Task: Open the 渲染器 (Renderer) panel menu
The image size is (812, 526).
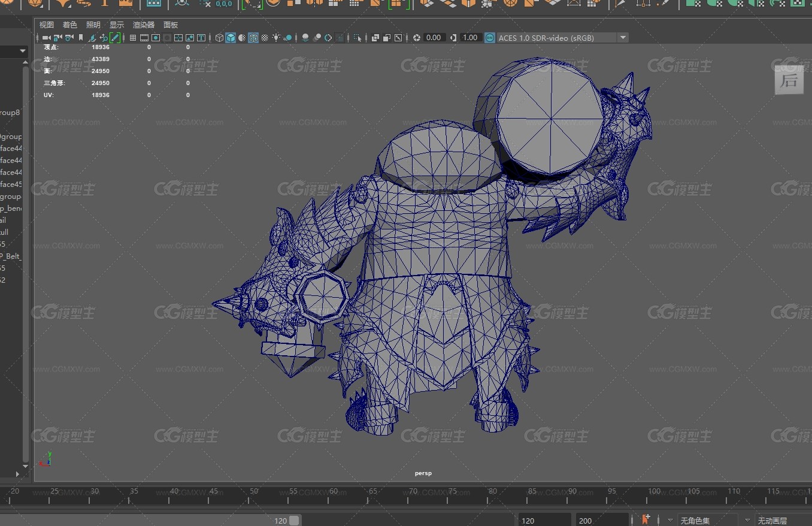Action: coord(144,25)
